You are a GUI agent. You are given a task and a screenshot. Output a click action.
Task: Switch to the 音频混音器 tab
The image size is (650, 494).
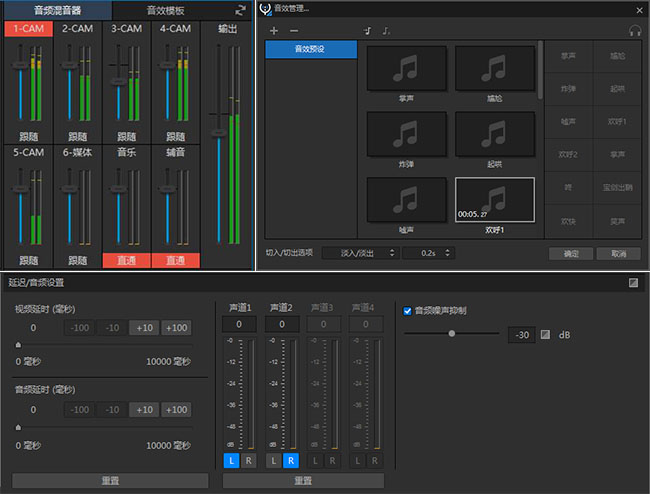coord(58,10)
